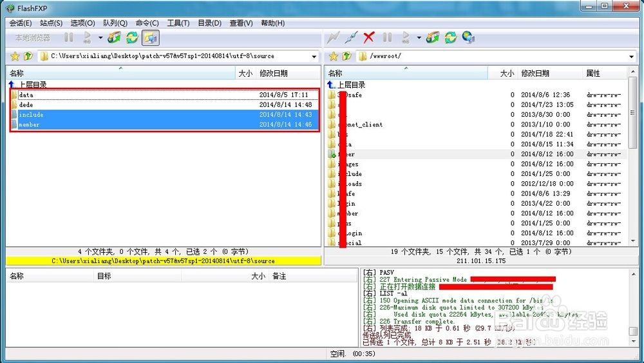644x363 pixels.
Task: Select remote folder dated 2013/1/10 0:00
Action: [x=477, y=124]
